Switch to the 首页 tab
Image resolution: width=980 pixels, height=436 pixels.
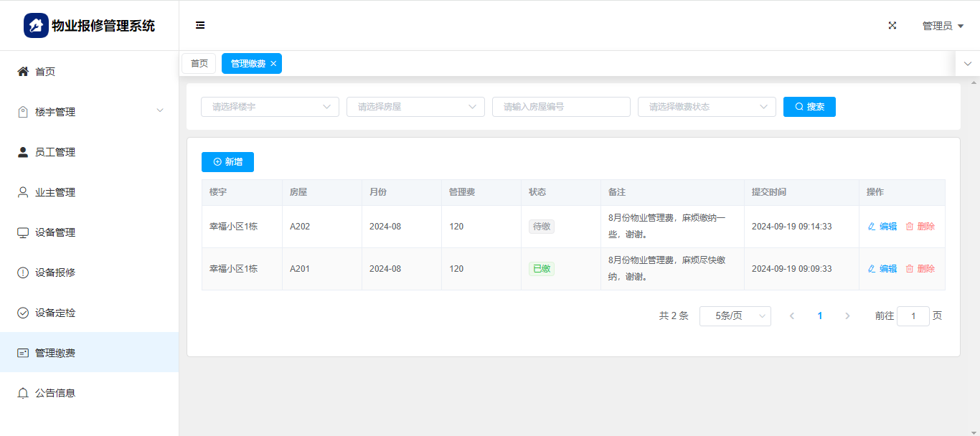point(199,64)
